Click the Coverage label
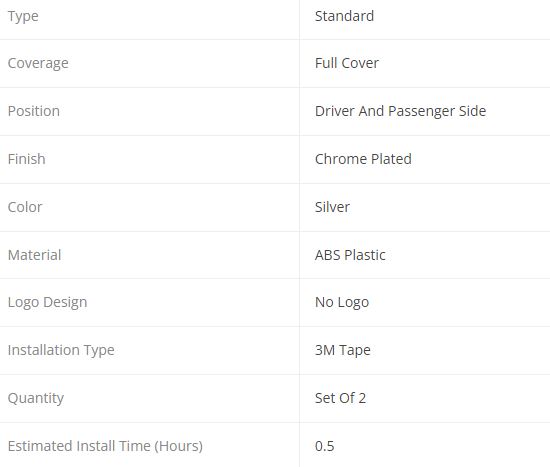The image size is (550, 467). (38, 64)
